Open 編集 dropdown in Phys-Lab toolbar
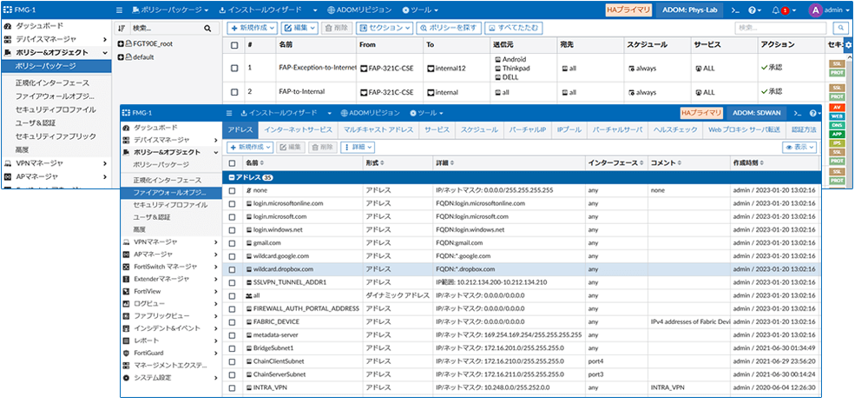 [299, 29]
